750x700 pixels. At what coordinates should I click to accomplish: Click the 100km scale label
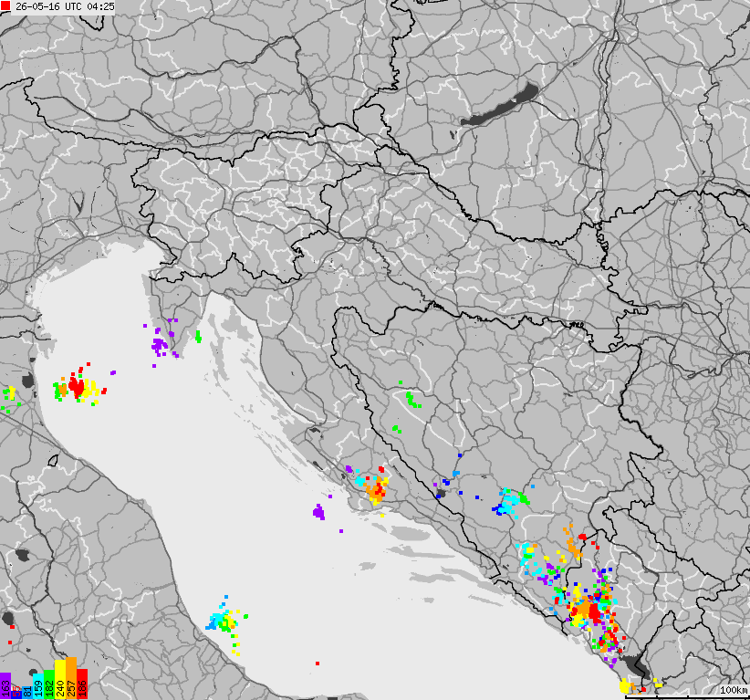734,690
